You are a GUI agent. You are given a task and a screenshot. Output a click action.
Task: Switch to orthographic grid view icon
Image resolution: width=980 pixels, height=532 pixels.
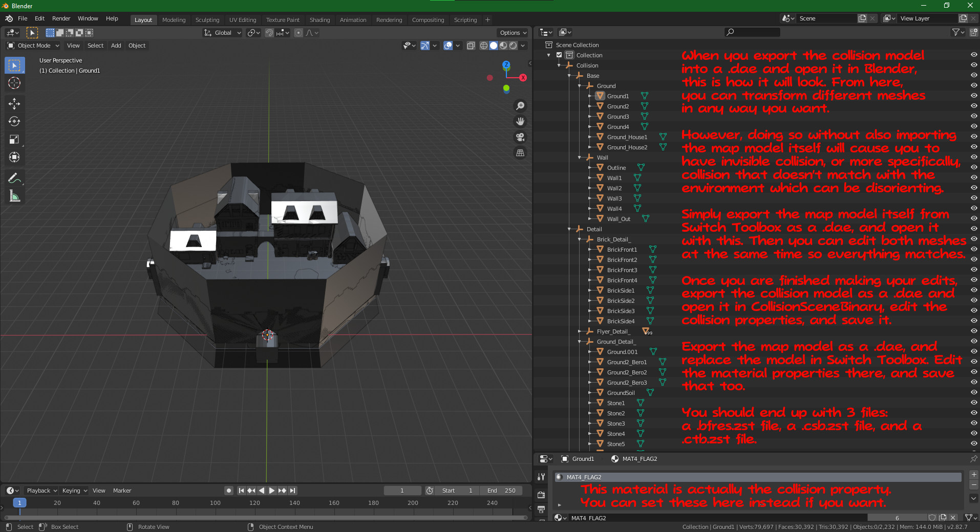point(520,152)
